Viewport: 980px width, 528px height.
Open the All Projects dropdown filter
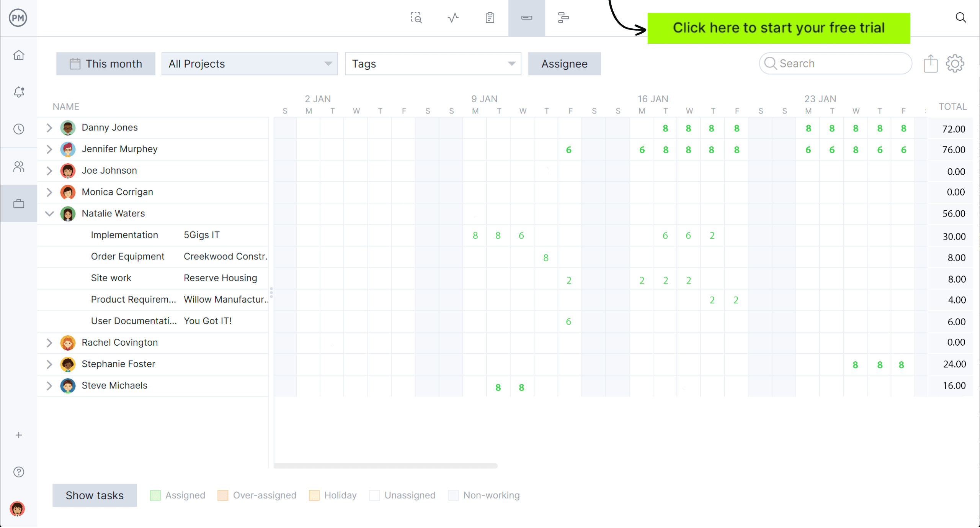[250, 63]
